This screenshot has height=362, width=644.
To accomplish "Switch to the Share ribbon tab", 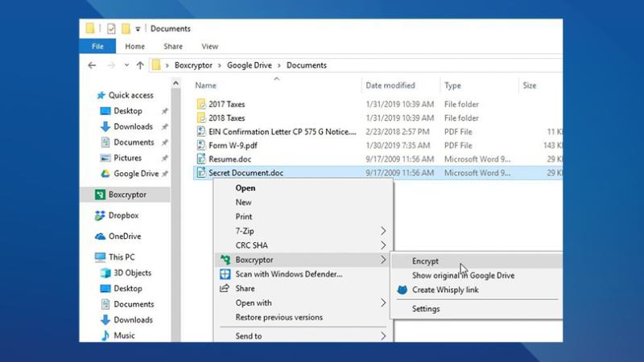I will pos(173,47).
